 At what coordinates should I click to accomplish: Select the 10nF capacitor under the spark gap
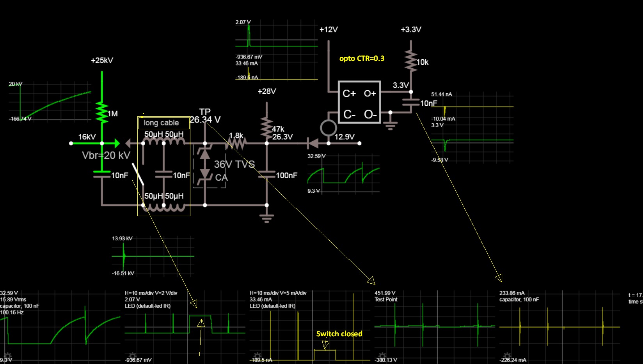tap(102, 174)
